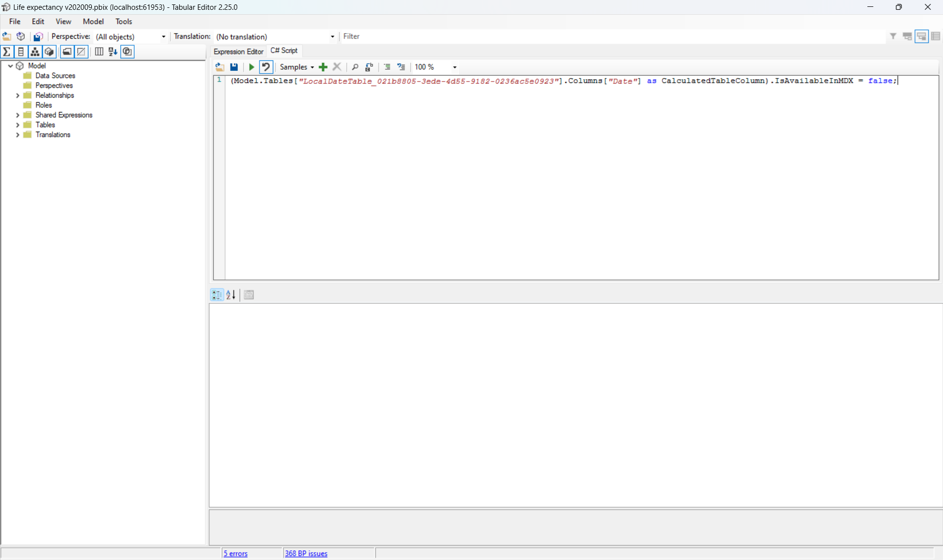Open the Samples dropdown
Viewport: 943px width, 560px height.
pos(297,67)
